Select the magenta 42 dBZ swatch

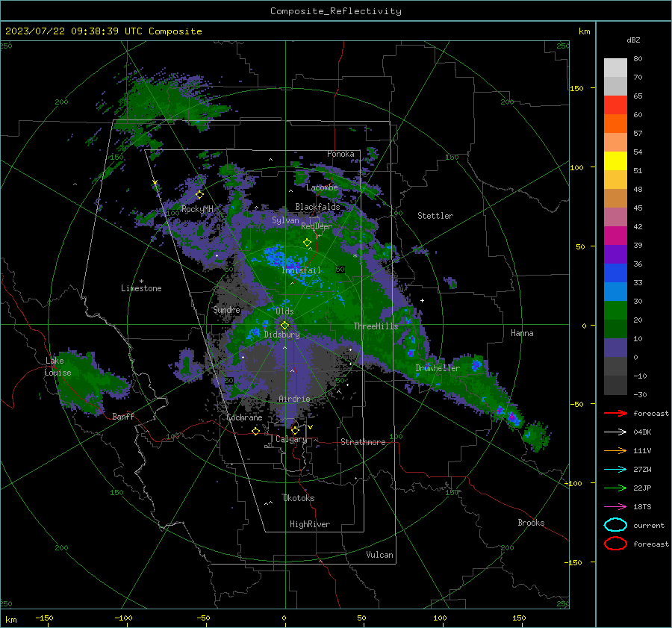tap(615, 235)
